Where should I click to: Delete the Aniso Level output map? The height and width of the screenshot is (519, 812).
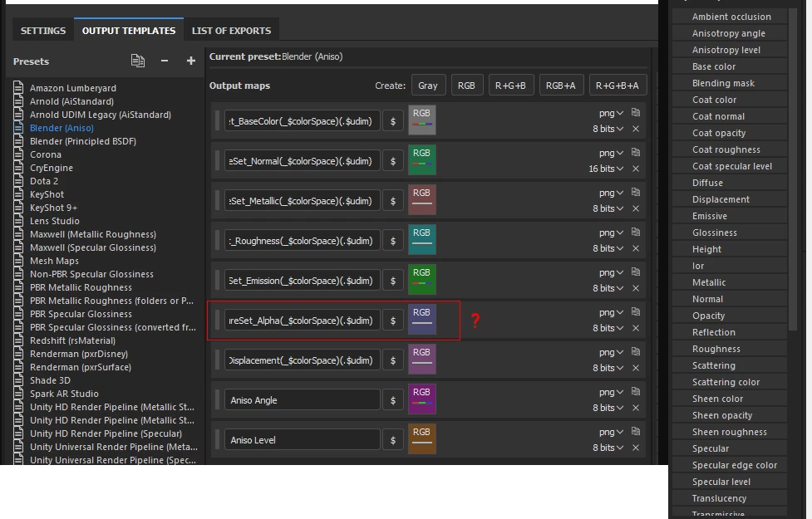[636, 448]
